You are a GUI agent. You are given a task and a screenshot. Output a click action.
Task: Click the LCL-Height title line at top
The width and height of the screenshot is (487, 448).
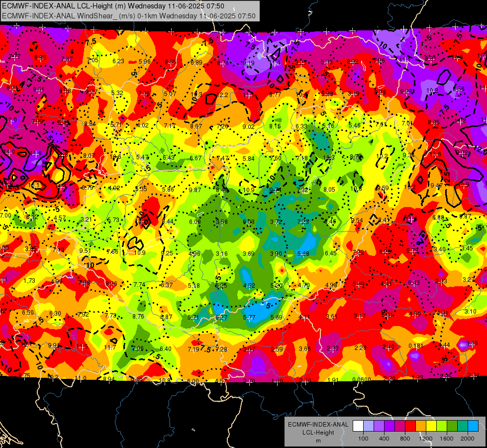113,6
